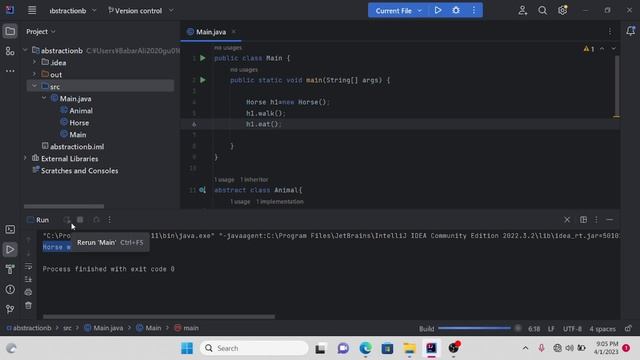Select the Run panel tab
640x360 pixels.
pos(38,220)
